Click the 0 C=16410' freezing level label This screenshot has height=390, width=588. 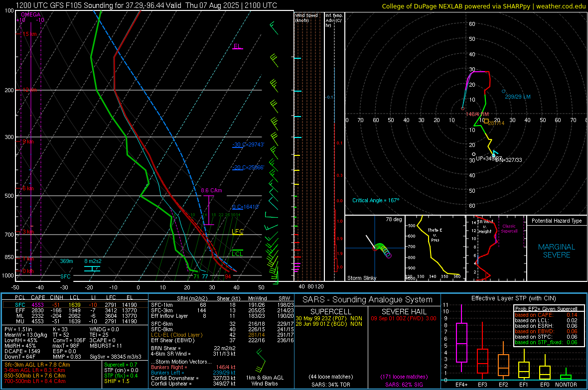(x=245, y=207)
